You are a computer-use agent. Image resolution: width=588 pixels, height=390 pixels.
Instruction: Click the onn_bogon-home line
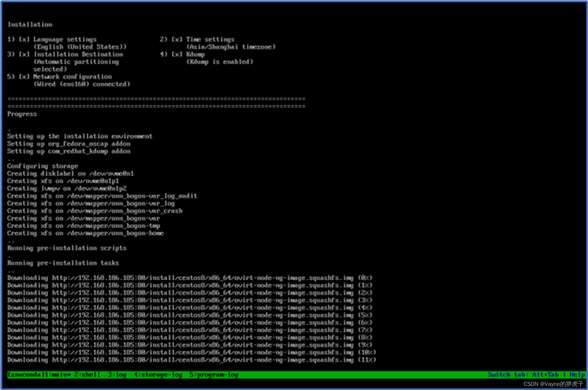(86, 233)
